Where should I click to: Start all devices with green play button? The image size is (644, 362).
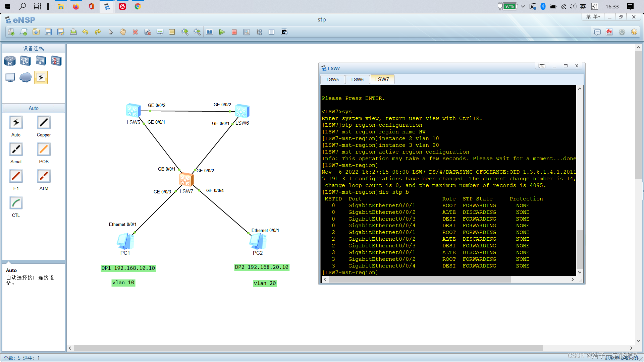click(222, 32)
